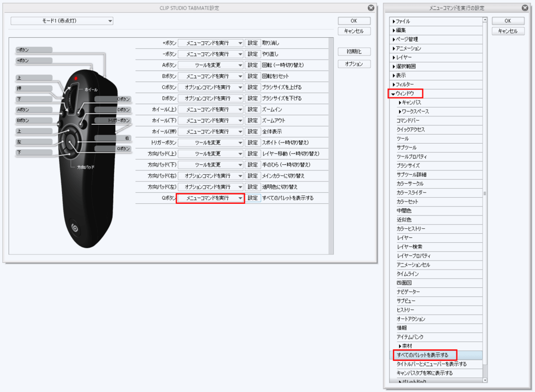Select カラーセット in the command list
The height and width of the screenshot is (392, 535).
point(436,202)
